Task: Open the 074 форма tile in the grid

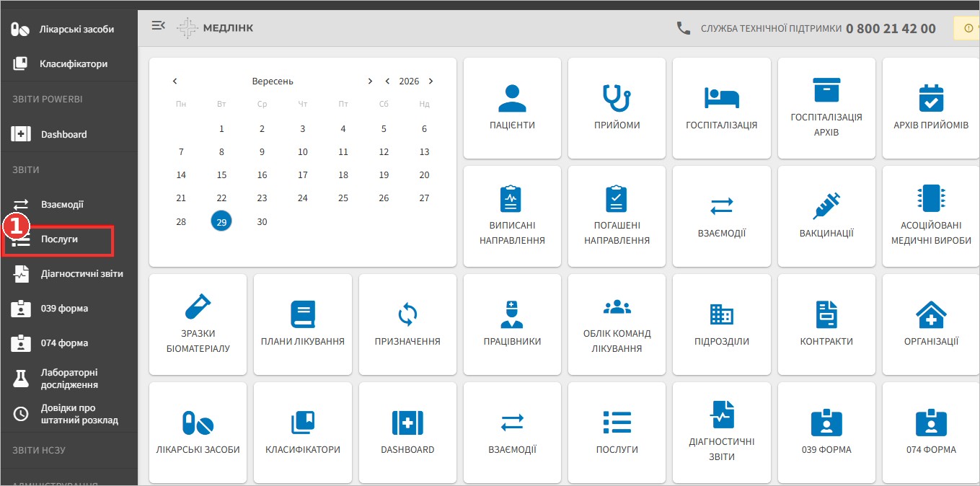Action: coord(931,433)
